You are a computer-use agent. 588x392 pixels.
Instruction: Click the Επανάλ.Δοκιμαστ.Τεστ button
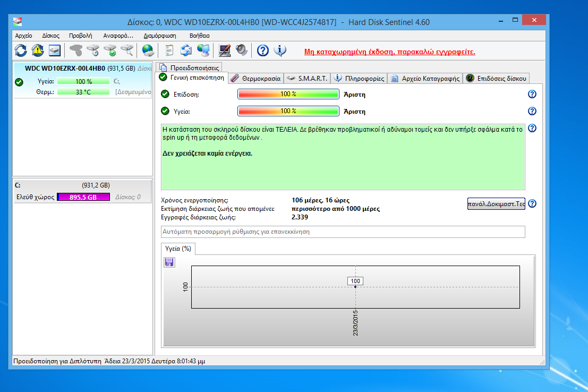[496, 203]
